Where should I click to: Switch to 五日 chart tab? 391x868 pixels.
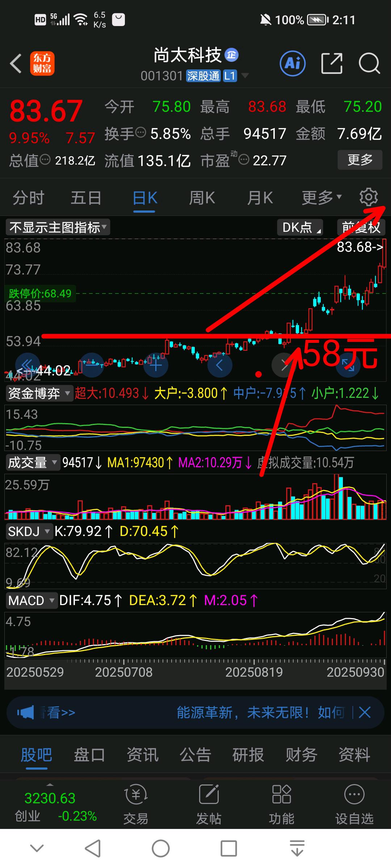86,198
